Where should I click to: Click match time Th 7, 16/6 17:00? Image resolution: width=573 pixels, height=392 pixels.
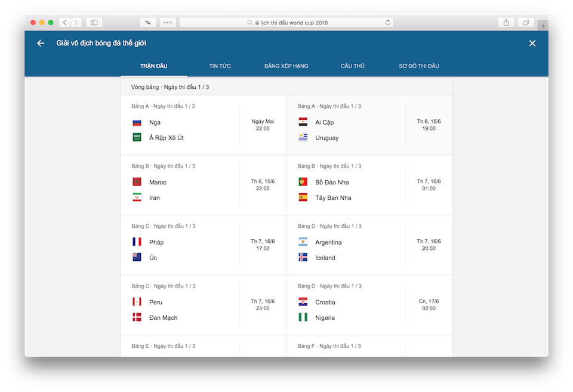(x=263, y=245)
